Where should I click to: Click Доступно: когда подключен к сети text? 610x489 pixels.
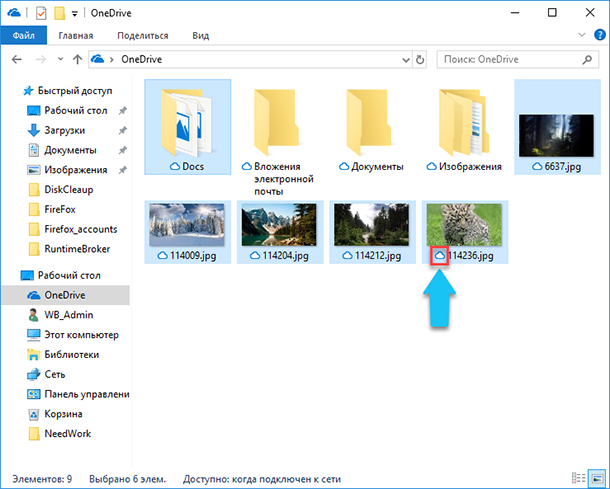[262, 479]
